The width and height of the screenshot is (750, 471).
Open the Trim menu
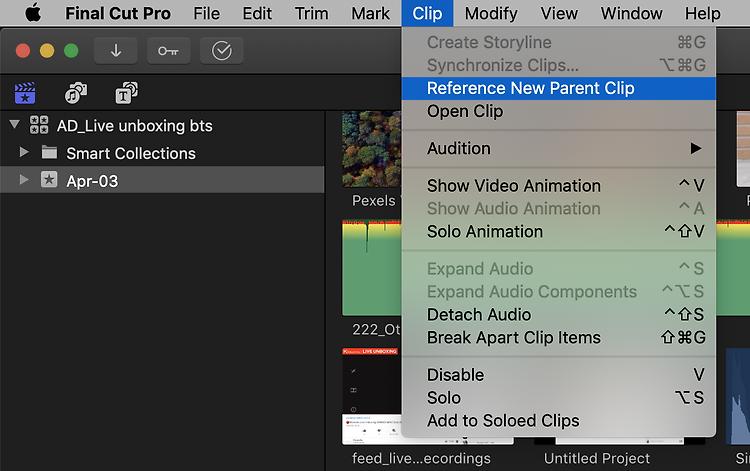(311, 13)
